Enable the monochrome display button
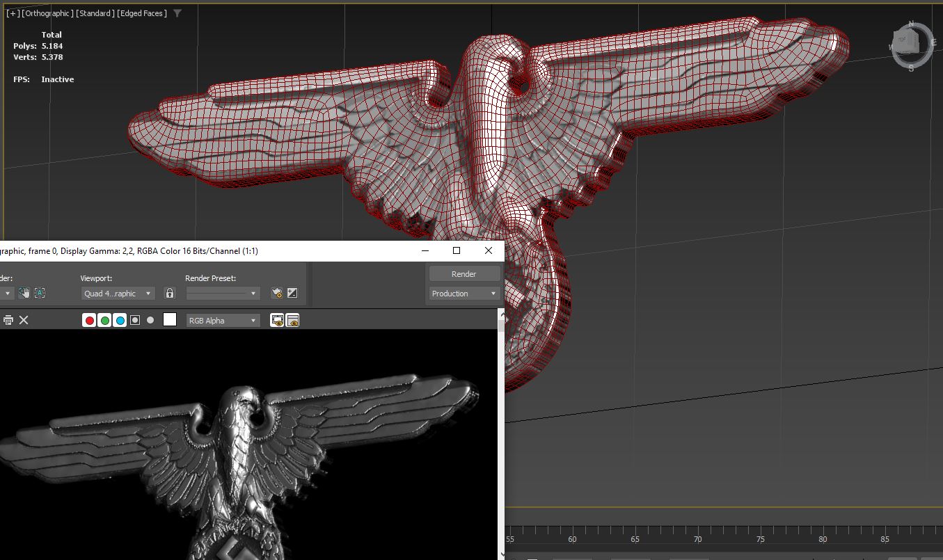The width and height of the screenshot is (943, 560). (150, 320)
